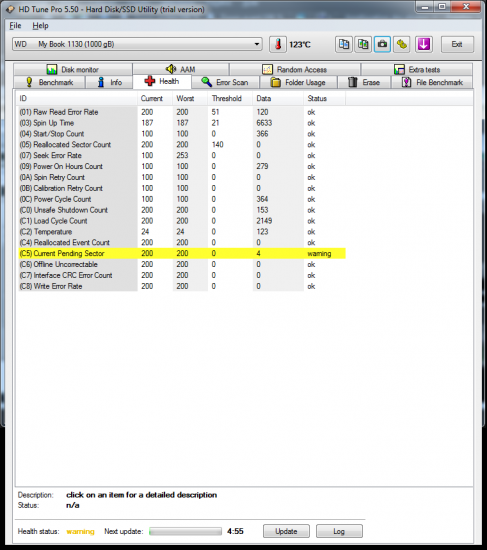Click the Next update progress bar
Screen dimensions: 487x550
pos(185,531)
